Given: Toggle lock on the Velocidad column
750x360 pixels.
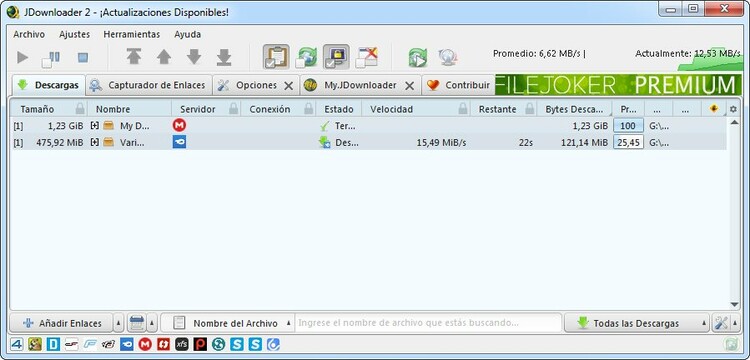Looking at the screenshot, I should point(463,109).
